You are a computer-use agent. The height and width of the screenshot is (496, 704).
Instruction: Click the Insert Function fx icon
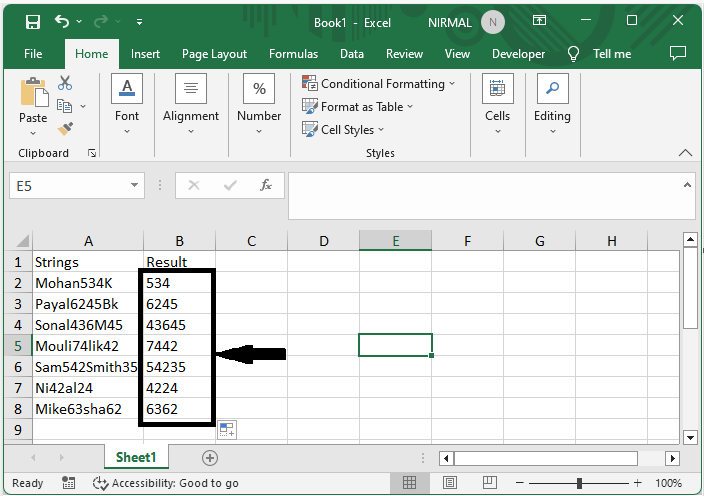pos(266,185)
